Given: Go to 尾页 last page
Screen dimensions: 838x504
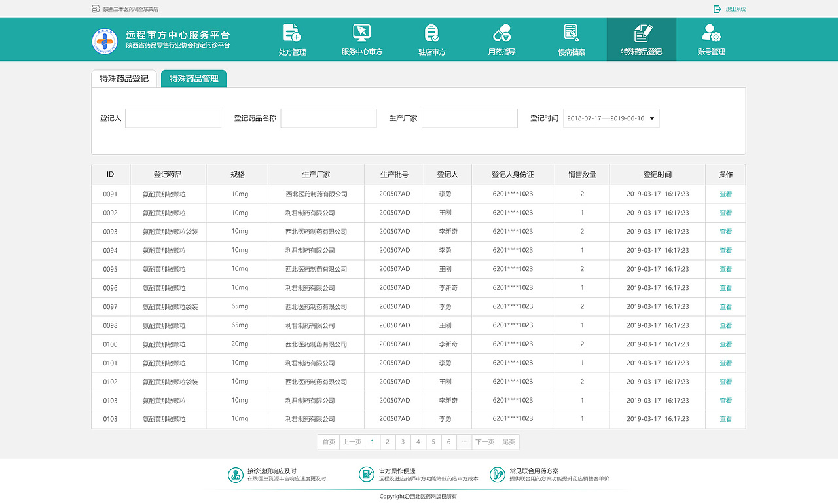Looking at the screenshot, I should click(509, 442).
